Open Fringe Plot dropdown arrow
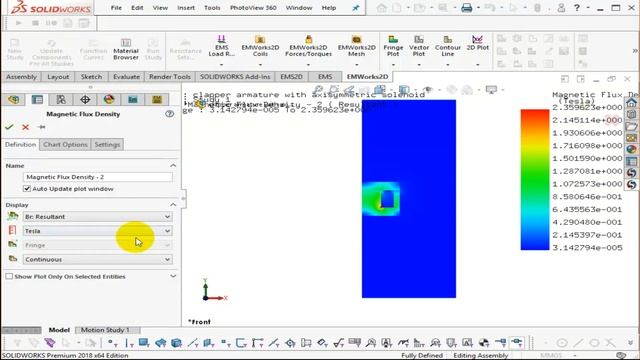The height and width of the screenshot is (360, 640). [393, 65]
